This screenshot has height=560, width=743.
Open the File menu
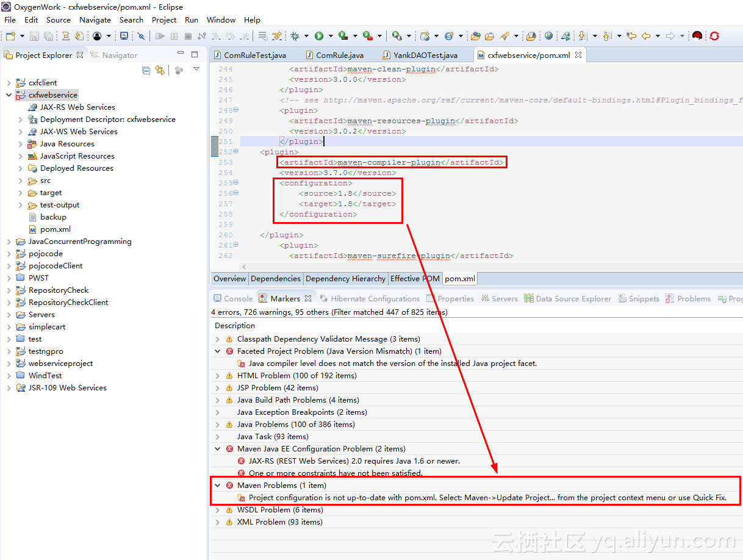[x=10, y=20]
